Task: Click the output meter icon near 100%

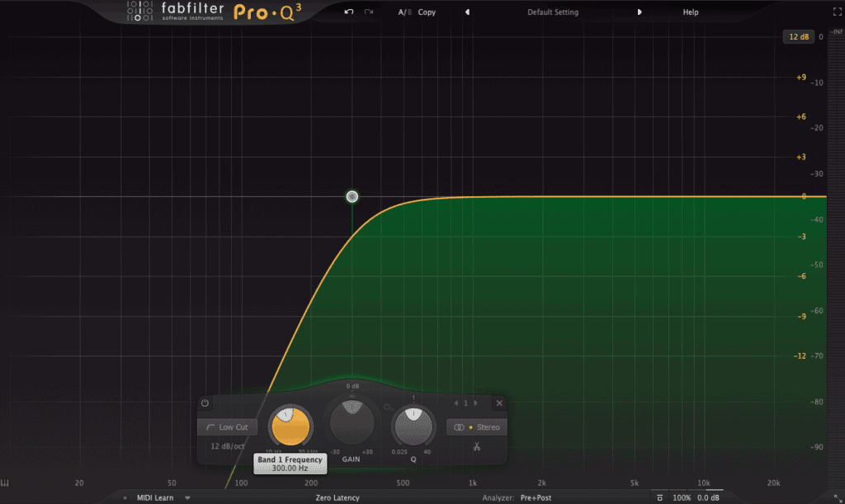Action: [x=659, y=497]
